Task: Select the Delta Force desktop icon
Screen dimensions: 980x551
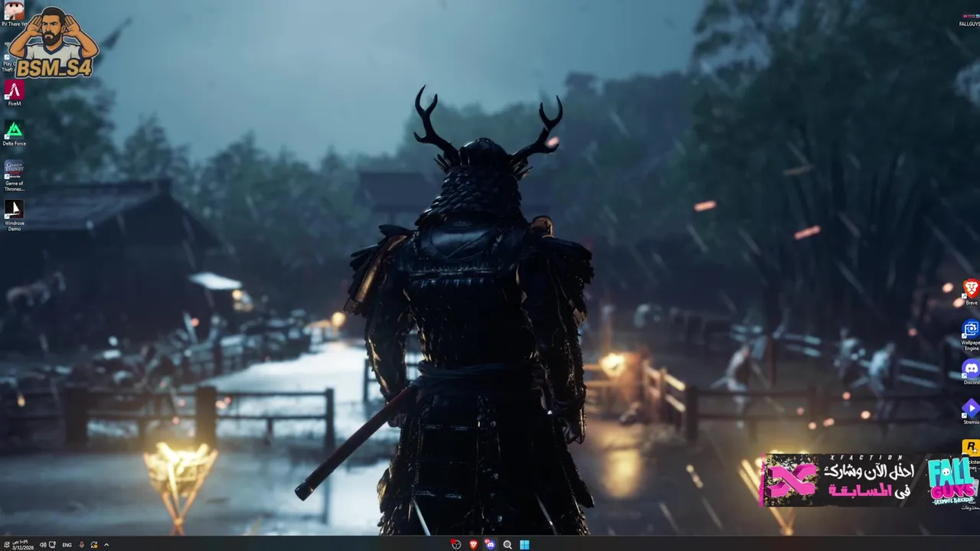Action: coord(14,133)
